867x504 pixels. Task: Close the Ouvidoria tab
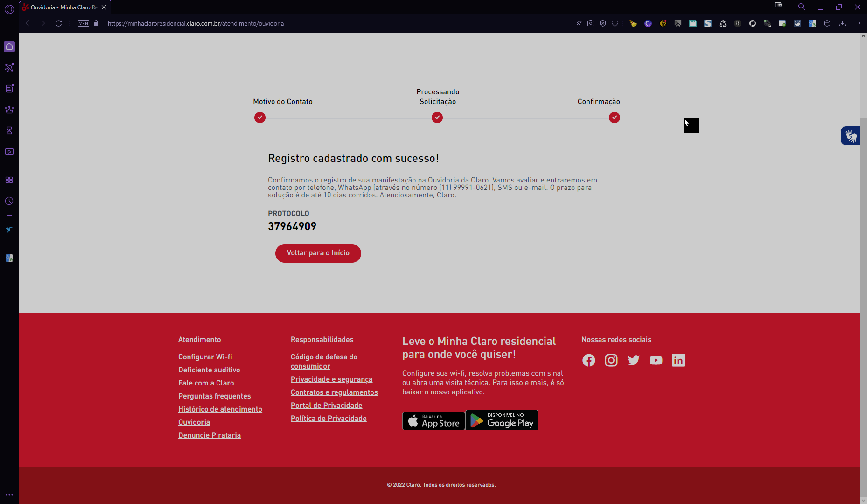click(104, 7)
